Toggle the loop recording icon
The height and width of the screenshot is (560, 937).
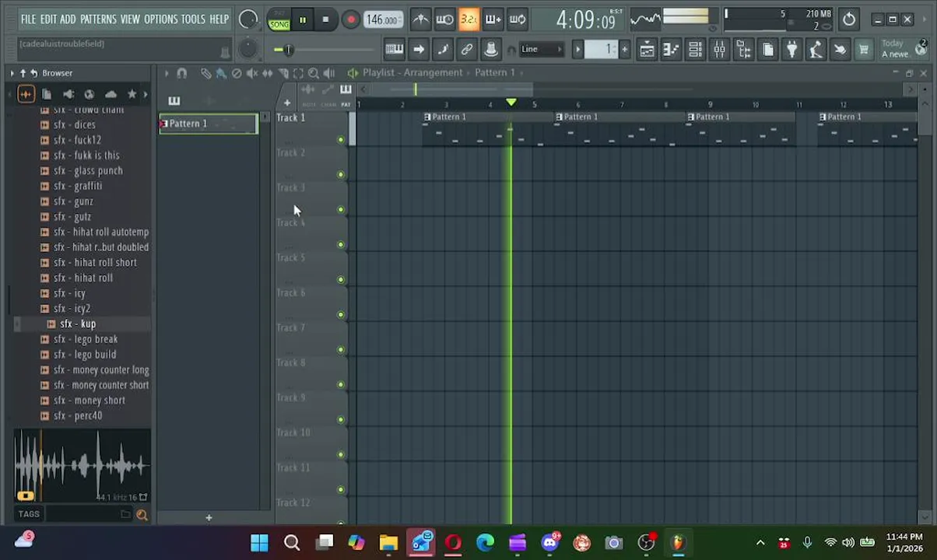517,19
